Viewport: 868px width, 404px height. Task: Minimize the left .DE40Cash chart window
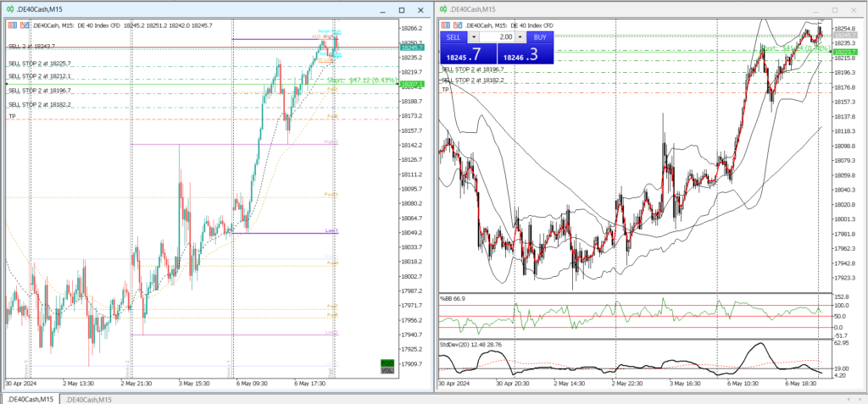tap(382, 10)
